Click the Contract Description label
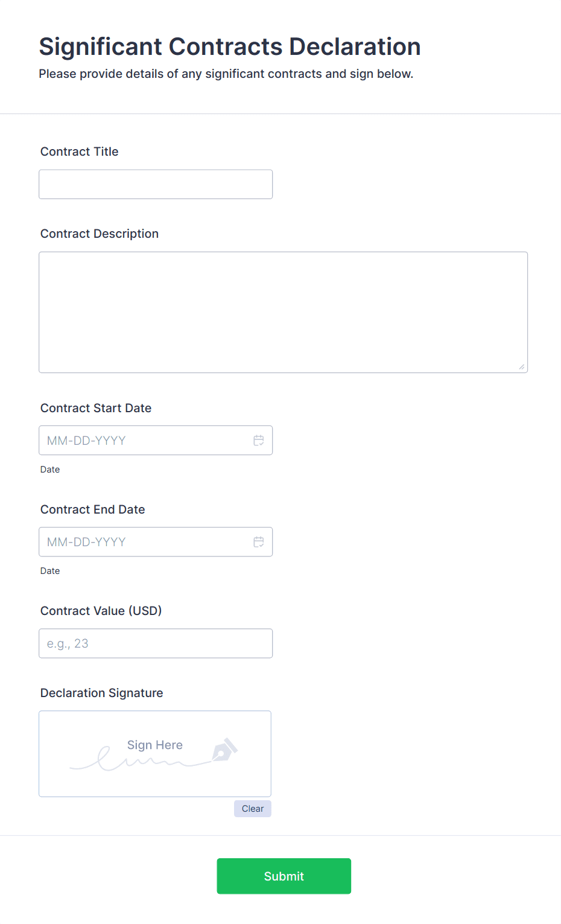This screenshot has width=561, height=924. 99,234
